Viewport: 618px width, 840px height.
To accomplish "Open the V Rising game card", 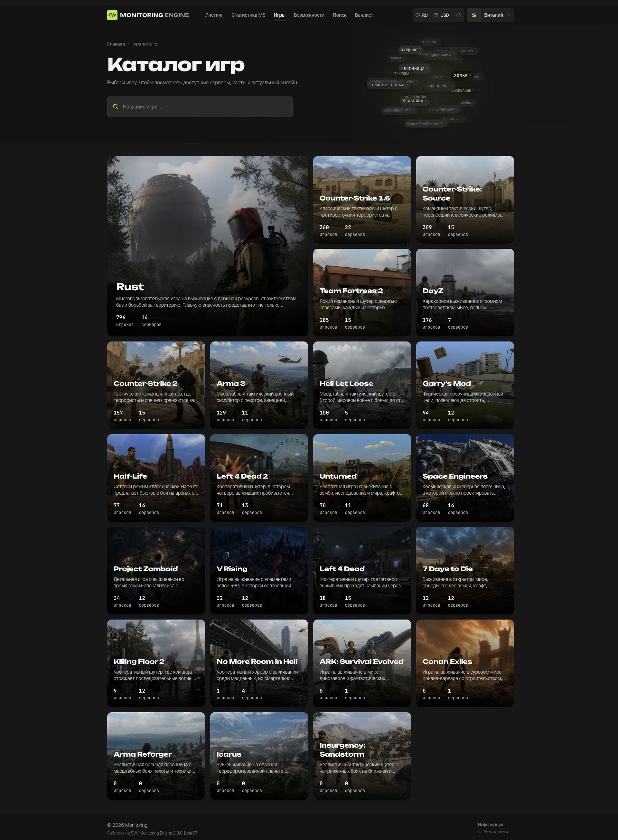I will pyautogui.click(x=259, y=570).
